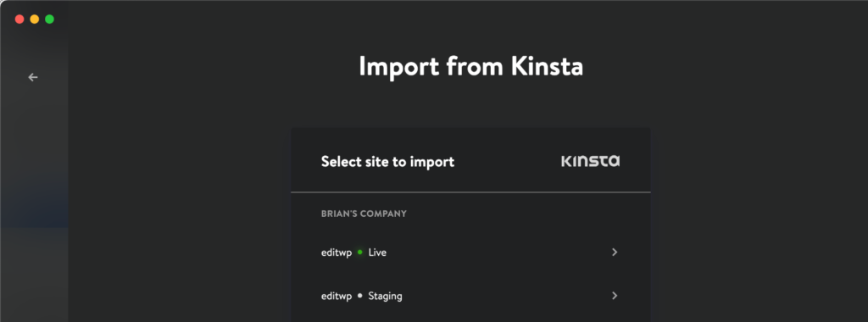Screen dimensions: 868x322
Task: Select the editwp name in the Staging row
Action: click(x=337, y=296)
